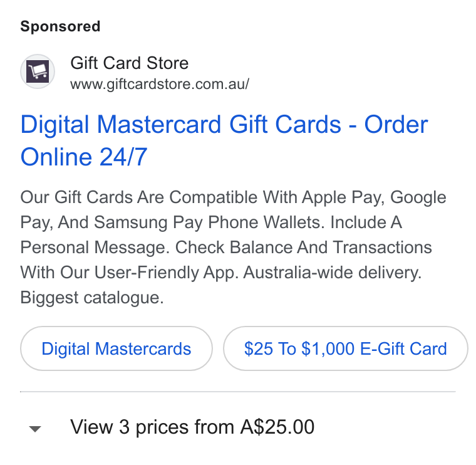The width and height of the screenshot is (476, 465).
Task: Click the 'A$25.00' starting price text
Action: point(277,427)
